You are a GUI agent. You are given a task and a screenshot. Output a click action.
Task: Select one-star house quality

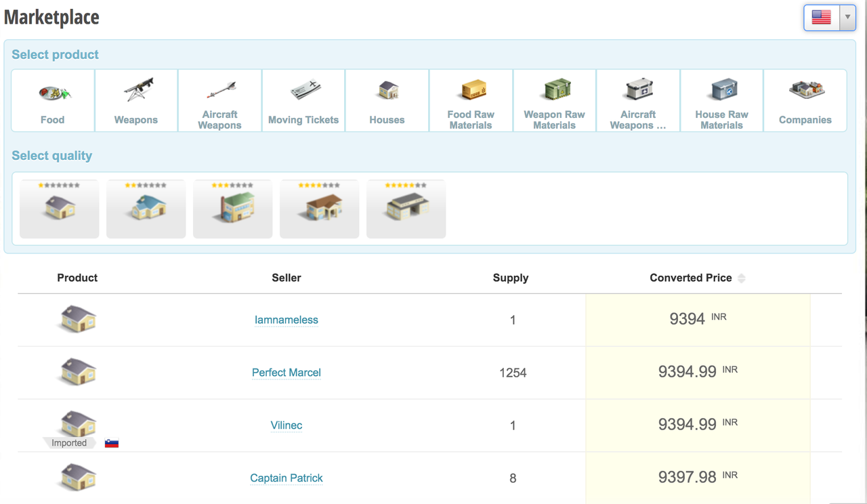pos(60,209)
